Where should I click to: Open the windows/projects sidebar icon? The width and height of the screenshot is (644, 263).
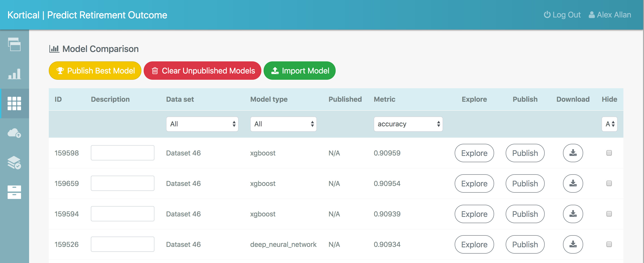pos(14,45)
